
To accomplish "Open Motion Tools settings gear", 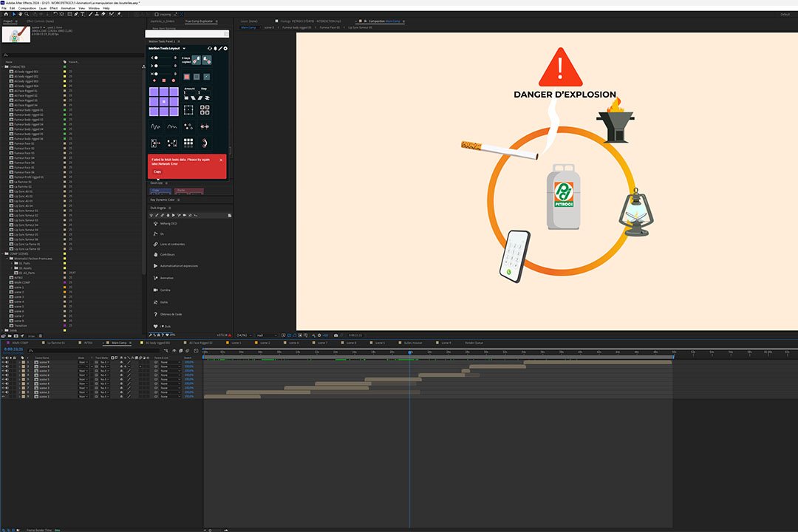I will [x=225, y=48].
